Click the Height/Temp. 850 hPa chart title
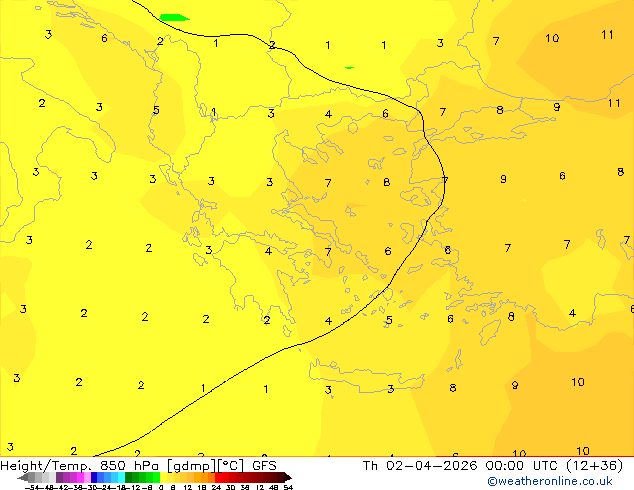This screenshot has width=634, height=490. [81, 466]
